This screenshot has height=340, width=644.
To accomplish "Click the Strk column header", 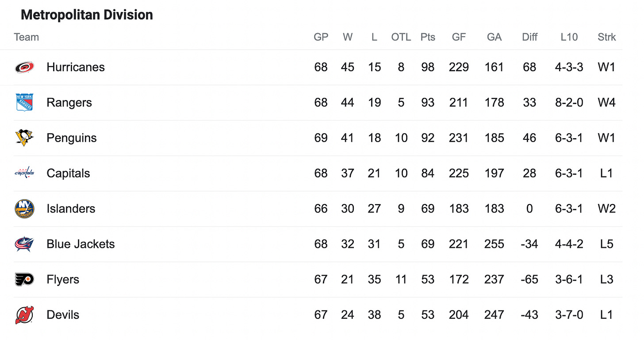I will 606,37.
